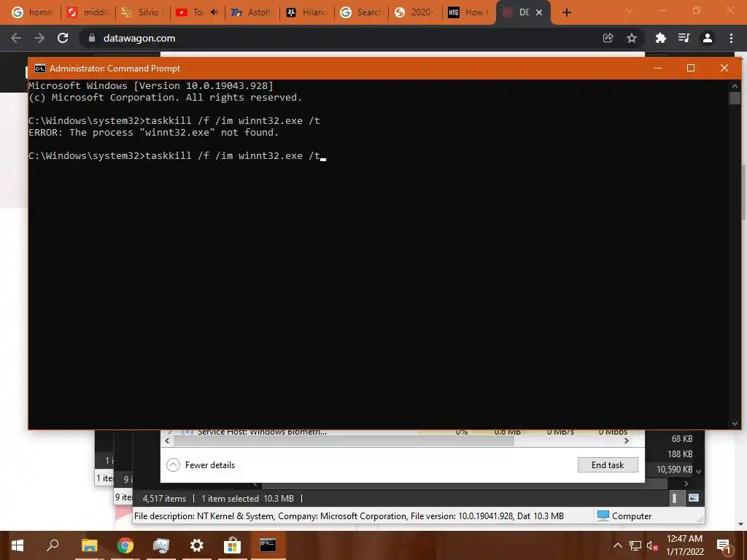This screenshot has width=747, height=560.
Task: Collapse Task Manager with Fewer details
Action: (x=201, y=464)
